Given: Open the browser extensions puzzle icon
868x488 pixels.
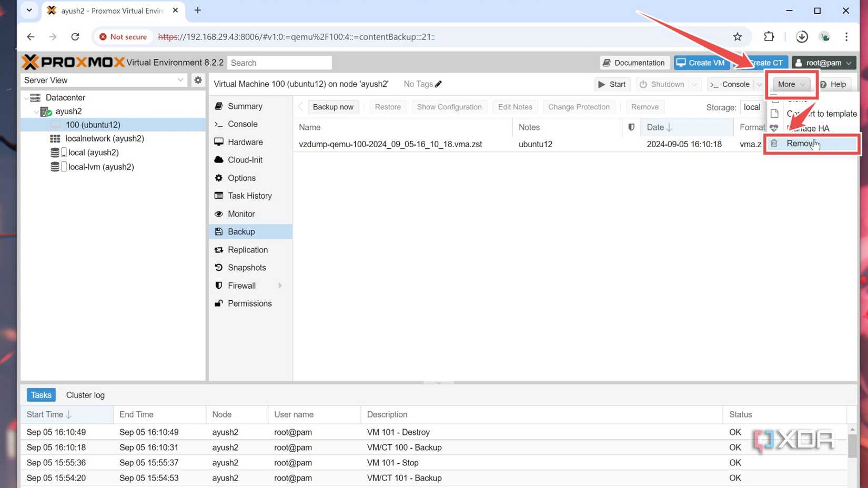Looking at the screenshot, I should click(x=769, y=37).
